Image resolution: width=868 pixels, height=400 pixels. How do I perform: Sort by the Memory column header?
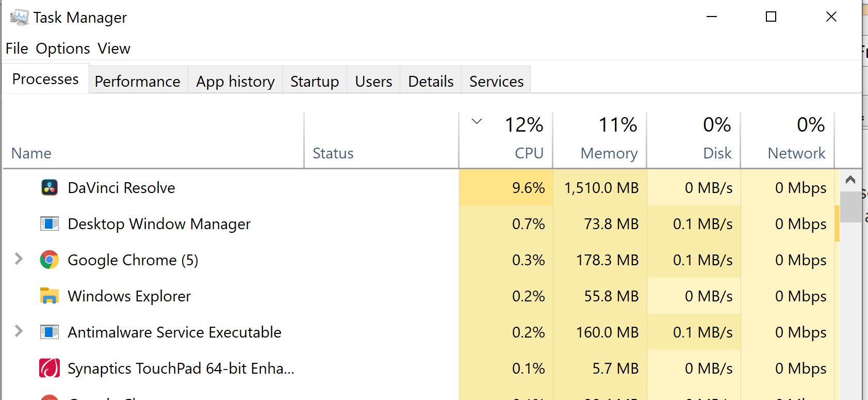tap(600, 140)
